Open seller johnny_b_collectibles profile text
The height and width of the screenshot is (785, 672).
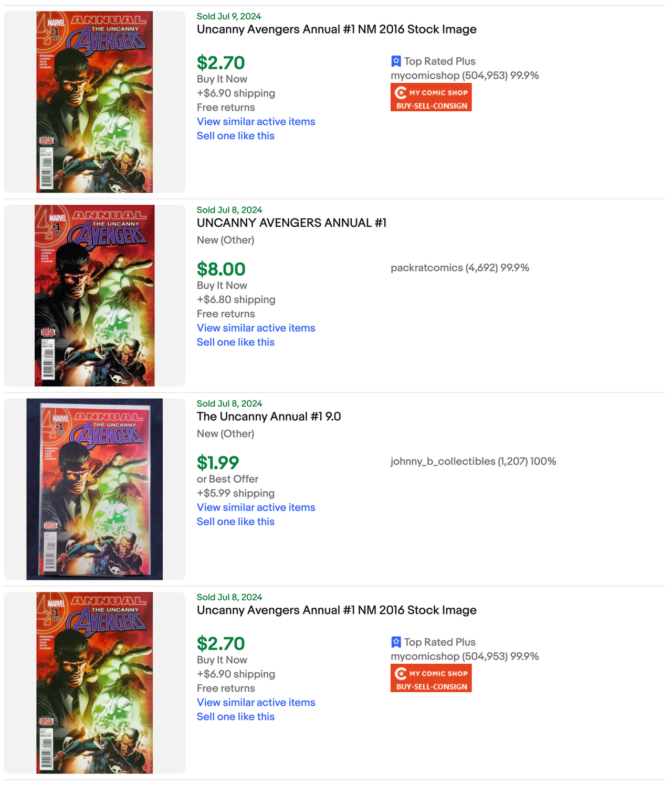[x=473, y=461]
